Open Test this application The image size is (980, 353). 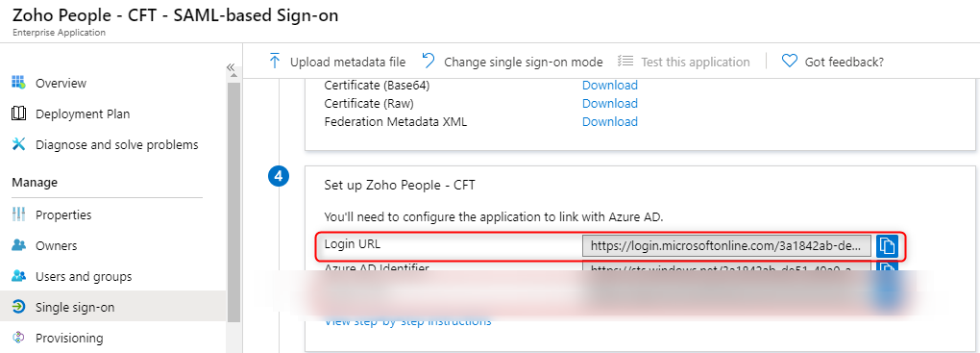point(684,62)
